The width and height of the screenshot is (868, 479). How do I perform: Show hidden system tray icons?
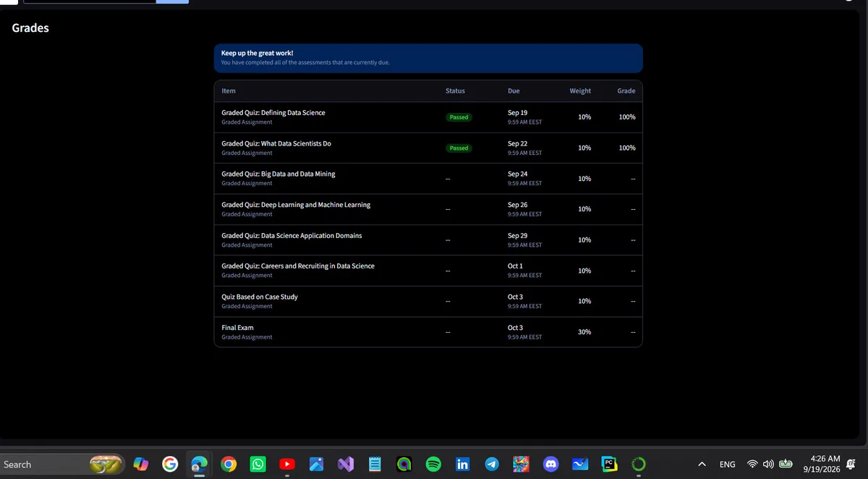702,464
